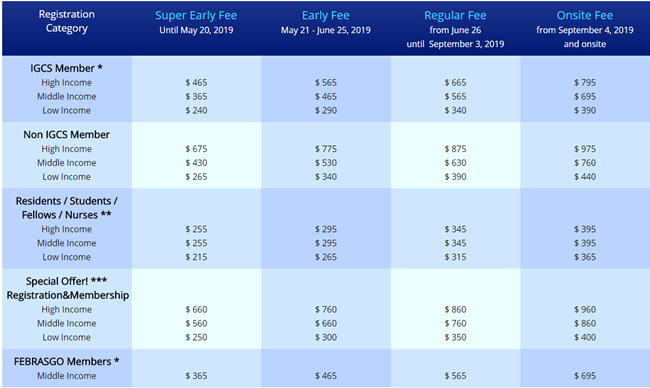Click the $ 465 IGCS High Income Super Early price
Viewport: 650px width, 388px height.
[x=196, y=82]
